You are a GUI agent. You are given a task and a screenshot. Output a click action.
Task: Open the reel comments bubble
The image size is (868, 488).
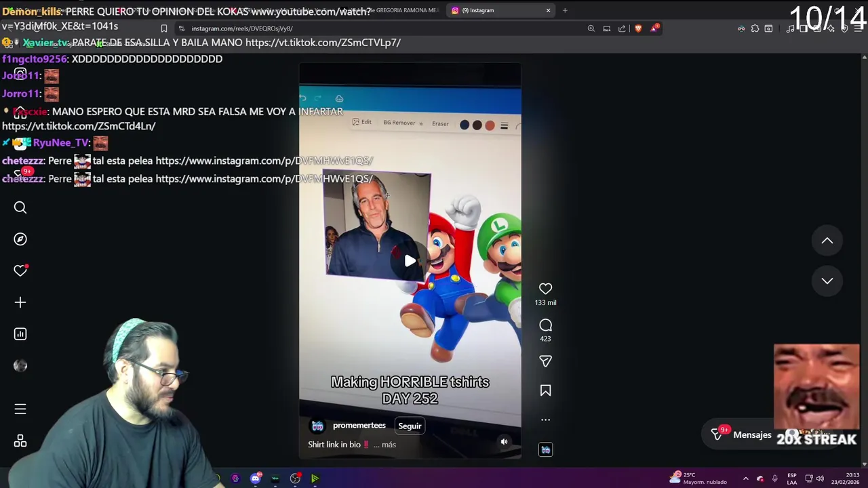[545, 325]
